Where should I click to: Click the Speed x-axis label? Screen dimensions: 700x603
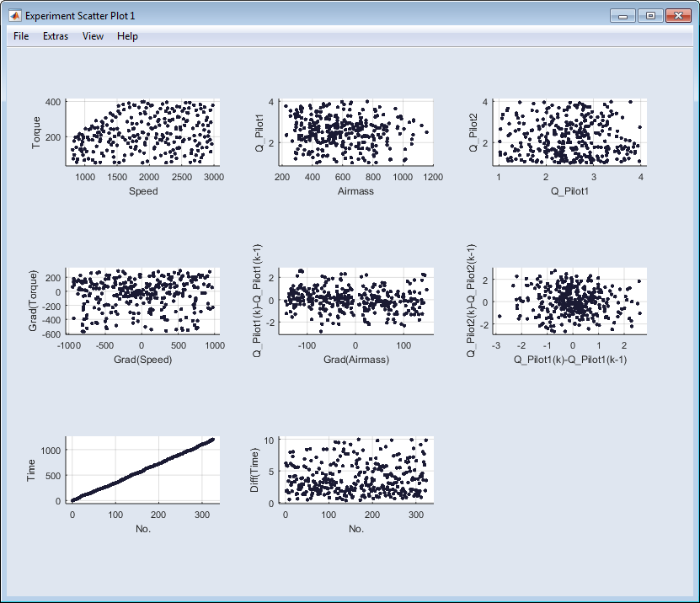click(143, 191)
